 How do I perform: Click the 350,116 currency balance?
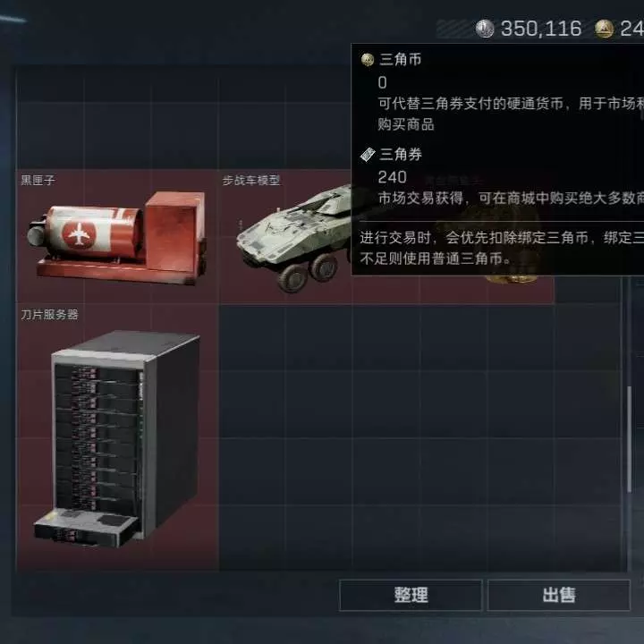click(x=541, y=29)
